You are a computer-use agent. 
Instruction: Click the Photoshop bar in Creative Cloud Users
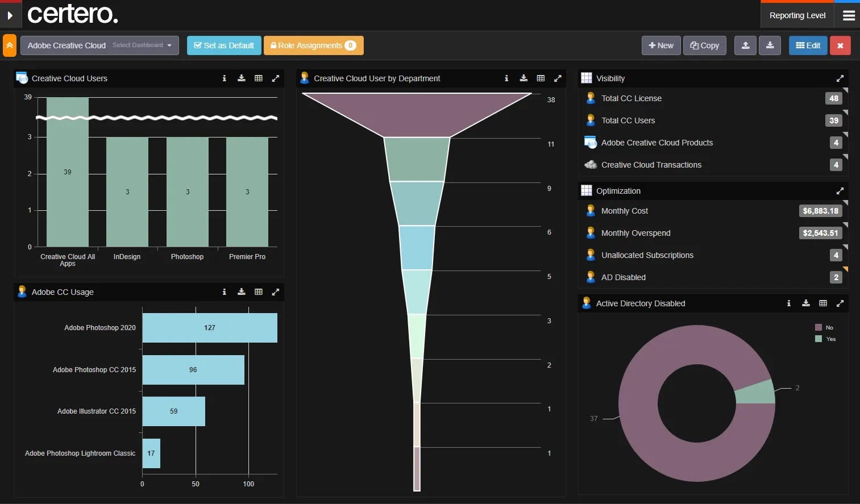(188, 192)
